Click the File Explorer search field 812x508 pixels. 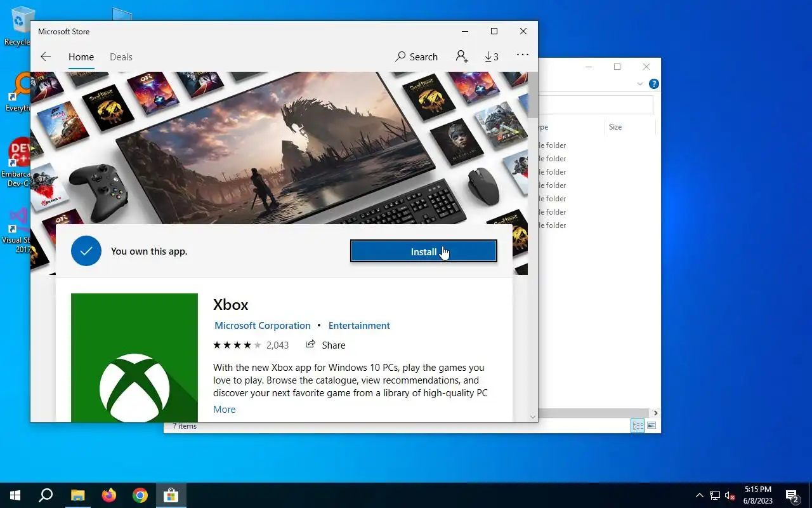click(x=595, y=105)
